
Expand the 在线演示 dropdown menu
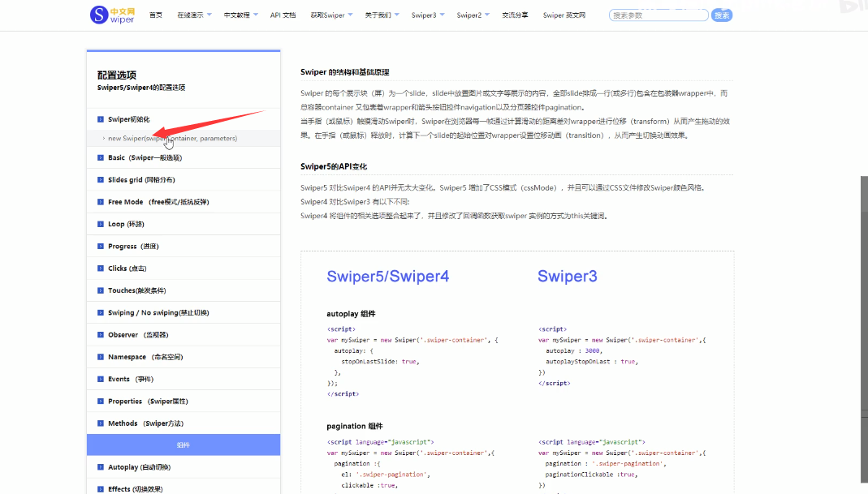coord(194,15)
